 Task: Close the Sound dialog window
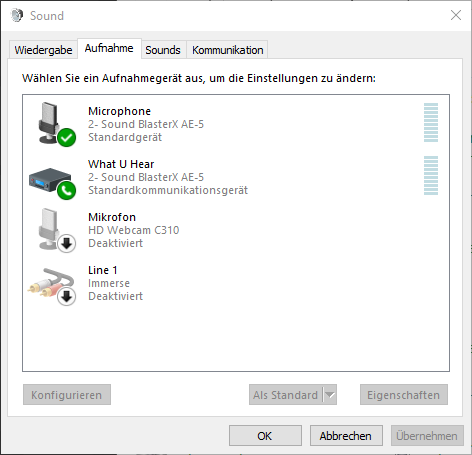point(456,15)
